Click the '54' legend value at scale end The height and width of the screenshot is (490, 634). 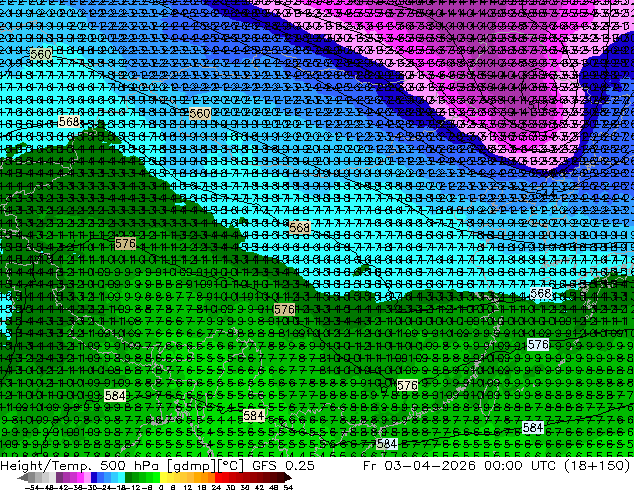point(288,487)
